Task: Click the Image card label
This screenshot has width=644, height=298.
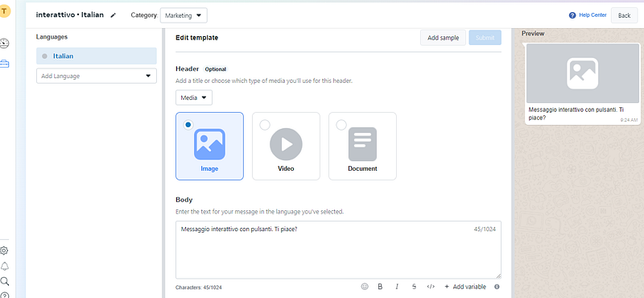Action: (x=209, y=168)
